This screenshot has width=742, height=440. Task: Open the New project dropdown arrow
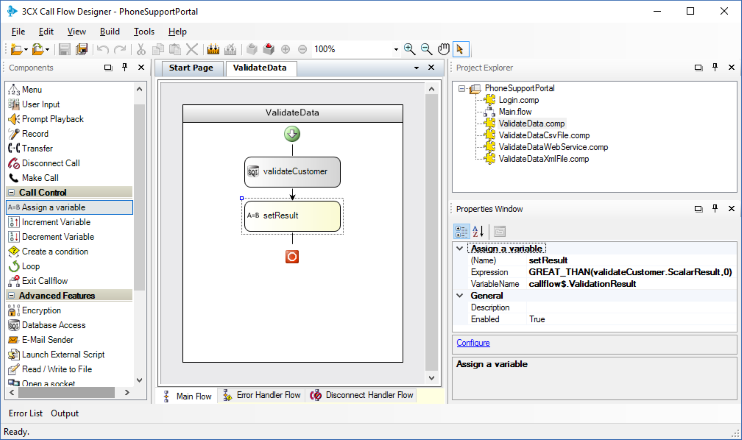click(26, 50)
